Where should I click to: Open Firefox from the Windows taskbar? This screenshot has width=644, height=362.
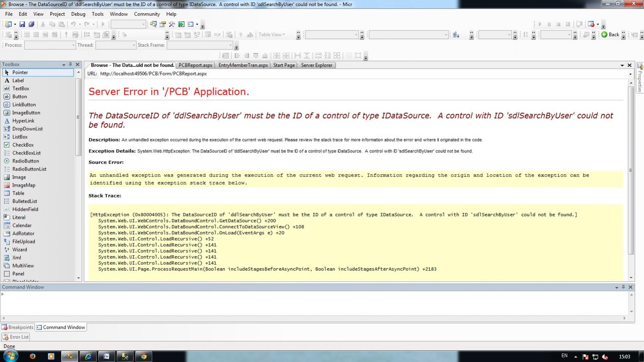tap(33, 356)
